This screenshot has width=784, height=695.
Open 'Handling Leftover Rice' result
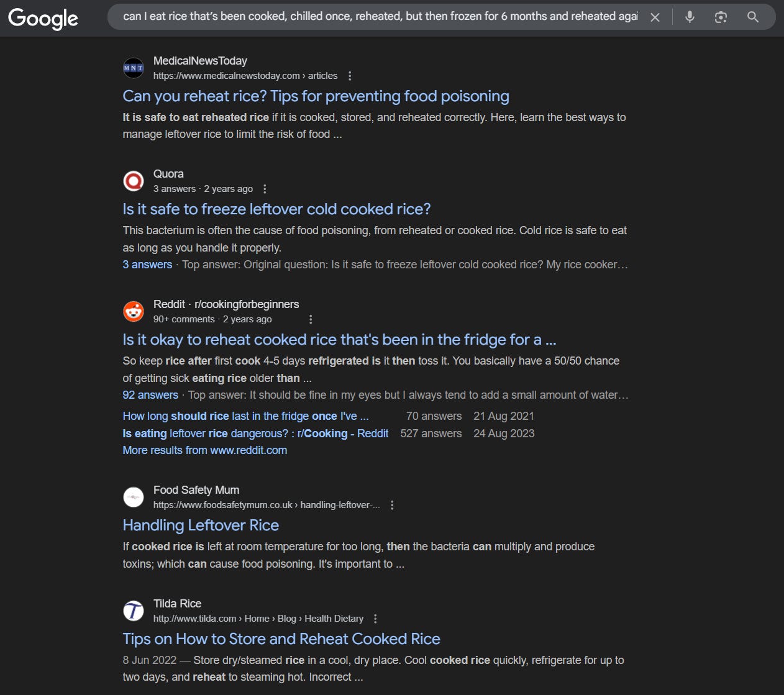(201, 525)
